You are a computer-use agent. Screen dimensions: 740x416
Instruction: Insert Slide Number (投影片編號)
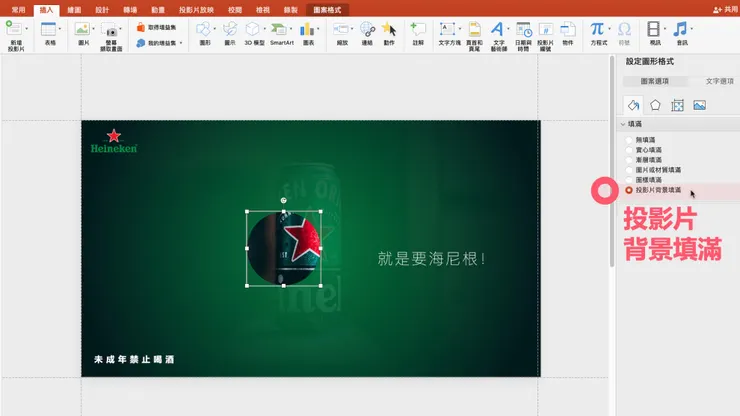point(545,36)
